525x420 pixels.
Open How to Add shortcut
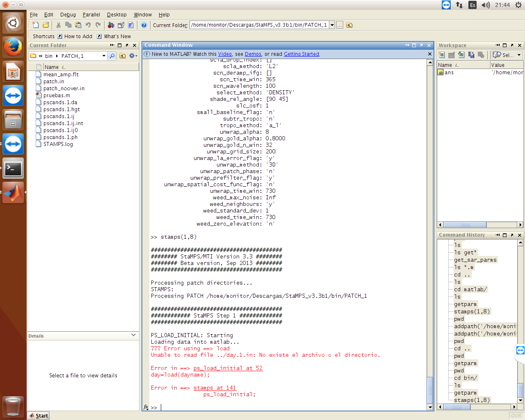(x=75, y=36)
